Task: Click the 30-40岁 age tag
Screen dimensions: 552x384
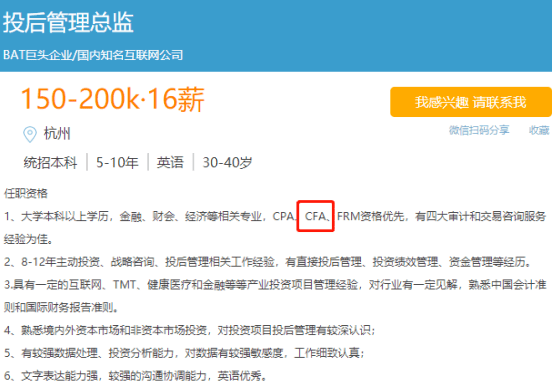Action: point(227,163)
